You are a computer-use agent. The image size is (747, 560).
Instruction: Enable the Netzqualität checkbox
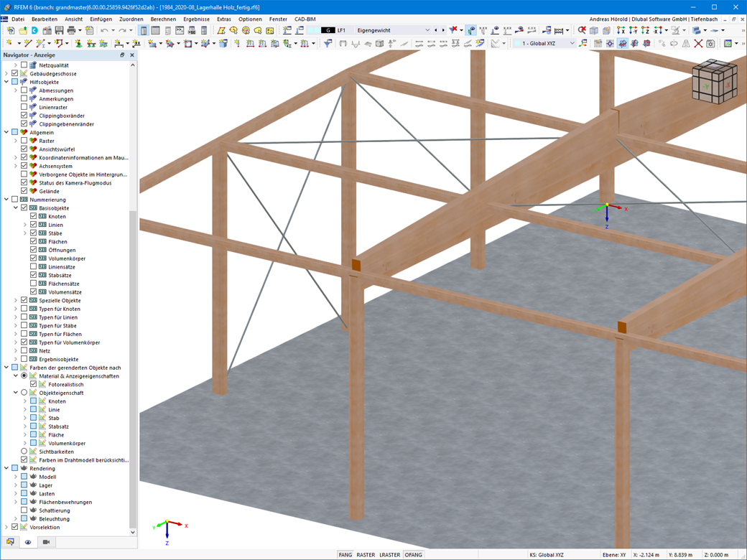click(24, 65)
